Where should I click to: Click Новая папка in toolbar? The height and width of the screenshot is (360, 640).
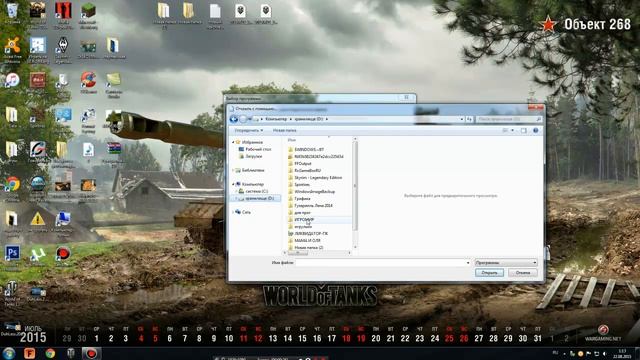pos(284,131)
